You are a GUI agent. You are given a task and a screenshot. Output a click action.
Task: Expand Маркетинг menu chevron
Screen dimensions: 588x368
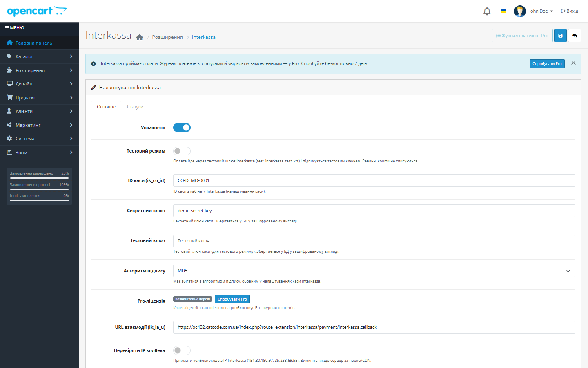coord(71,125)
